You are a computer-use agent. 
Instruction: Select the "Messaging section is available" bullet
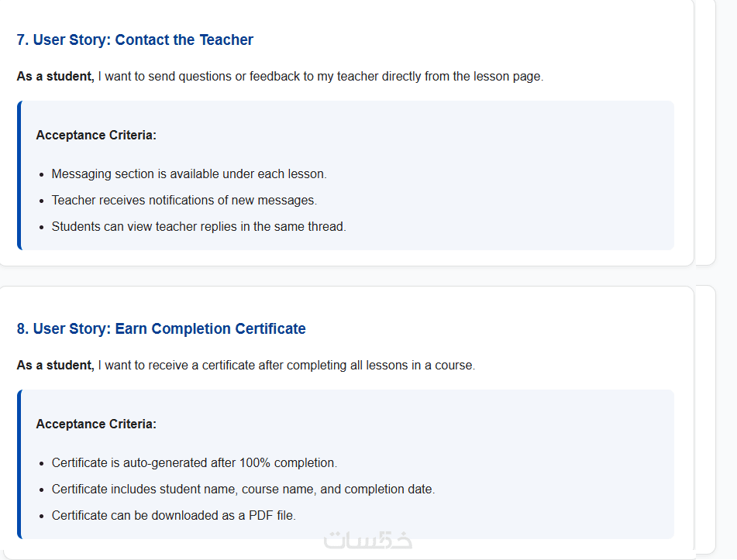(189, 173)
